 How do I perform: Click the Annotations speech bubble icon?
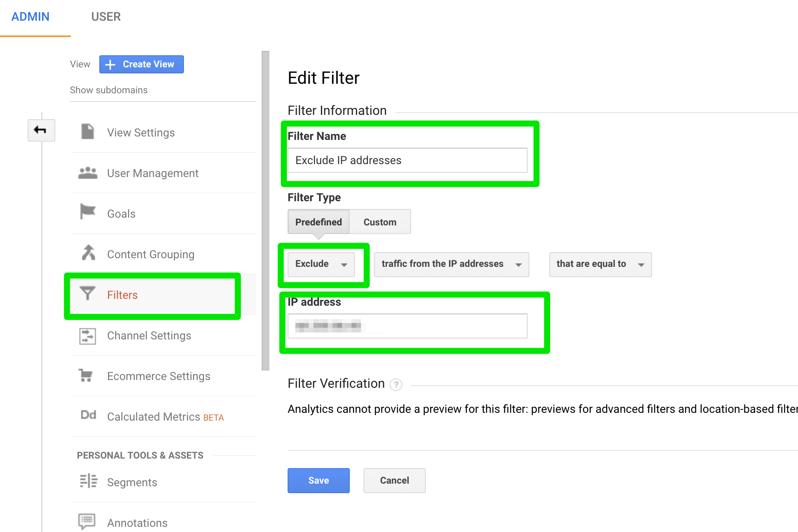coord(88,520)
